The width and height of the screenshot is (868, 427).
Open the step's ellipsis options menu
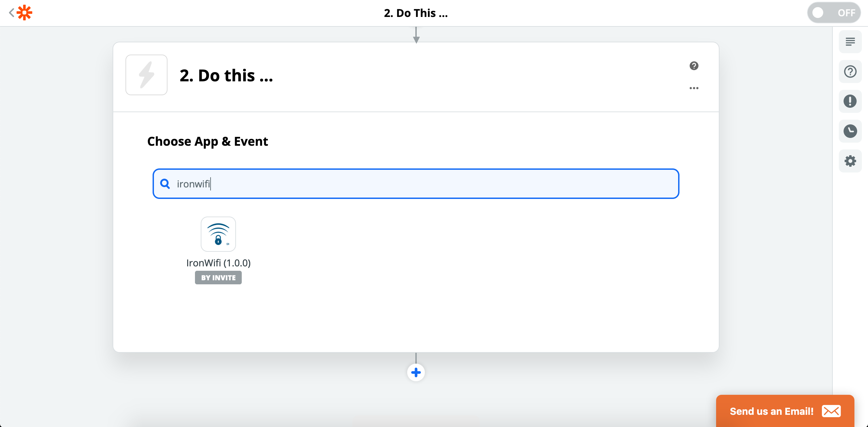click(694, 88)
